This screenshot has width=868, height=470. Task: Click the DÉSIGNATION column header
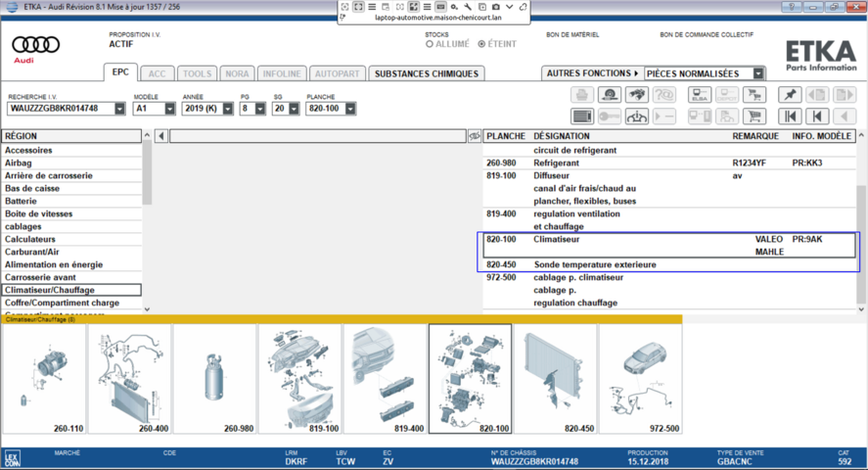click(x=562, y=136)
